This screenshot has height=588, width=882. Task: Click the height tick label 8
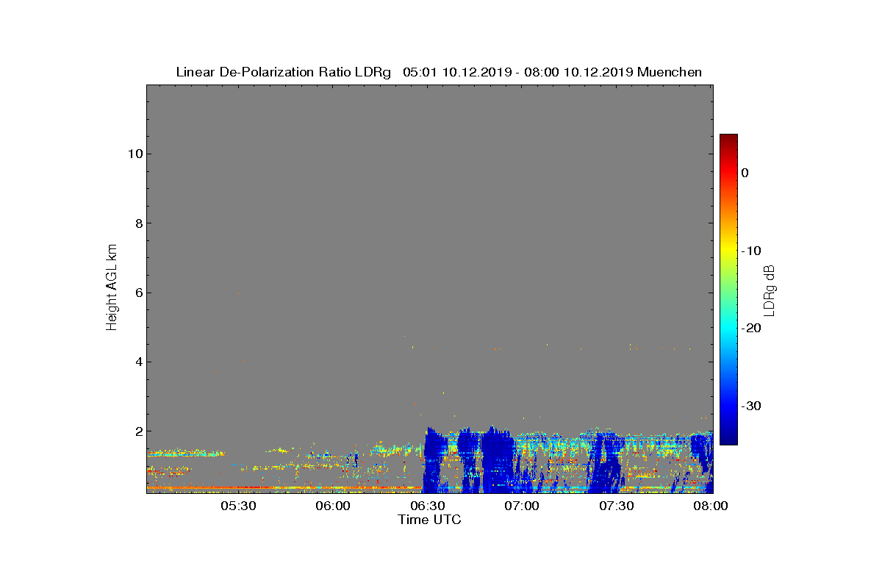pyautogui.click(x=137, y=223)
